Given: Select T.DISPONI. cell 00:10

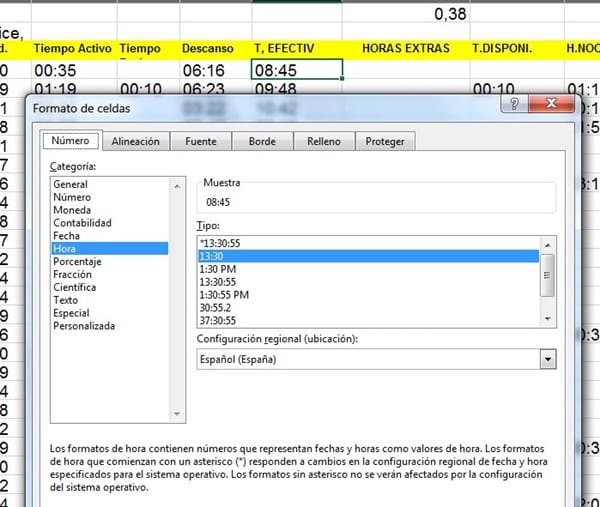Looking at the screenshot, I should 517,88.
